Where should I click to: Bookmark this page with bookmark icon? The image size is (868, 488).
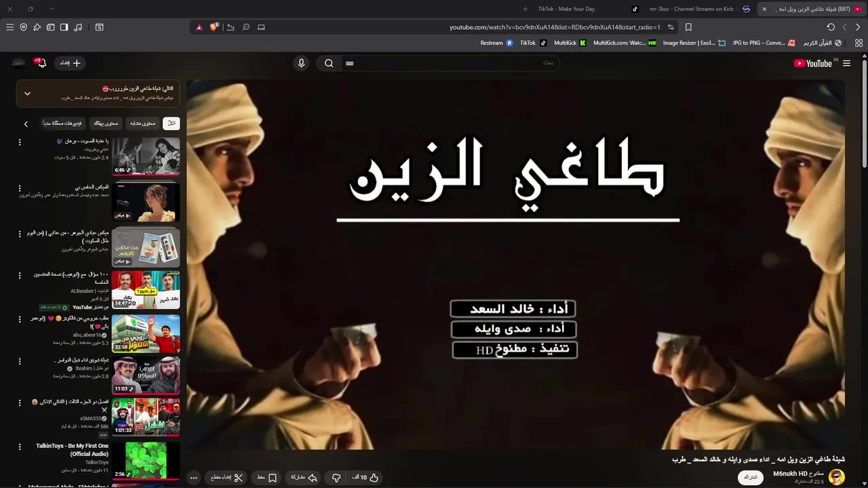(x=688, y=27)
